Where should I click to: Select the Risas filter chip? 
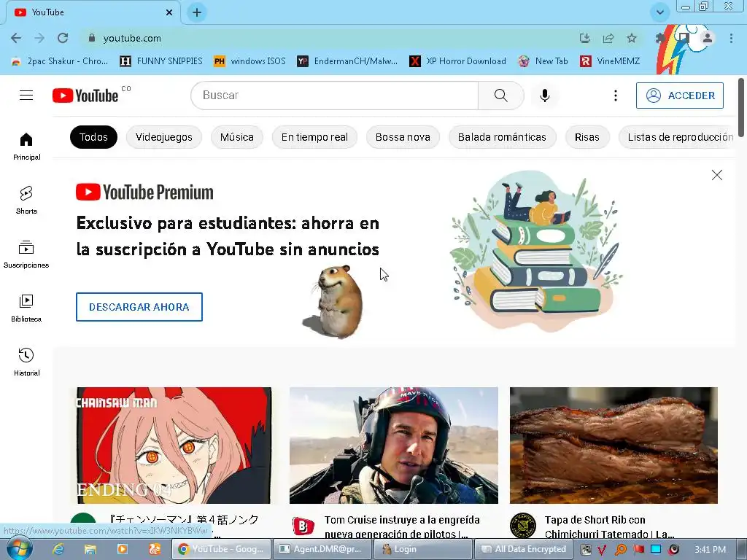(x=587, y=137)
